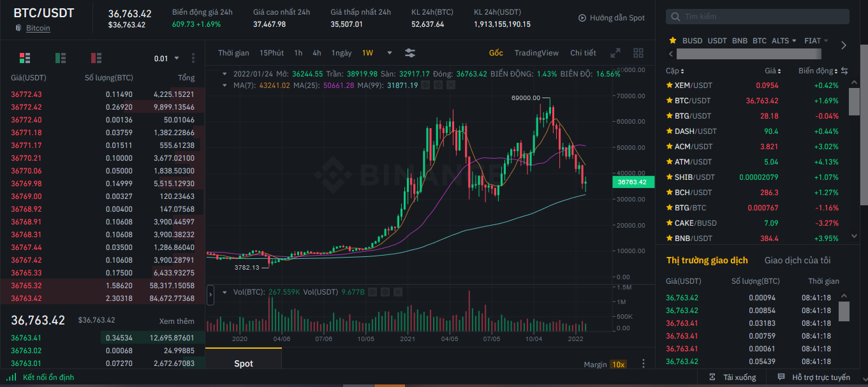This screenshot has height=387, width=868.
Task: Toggle favorite star for BTC/USDT
Action: point(670,100)
